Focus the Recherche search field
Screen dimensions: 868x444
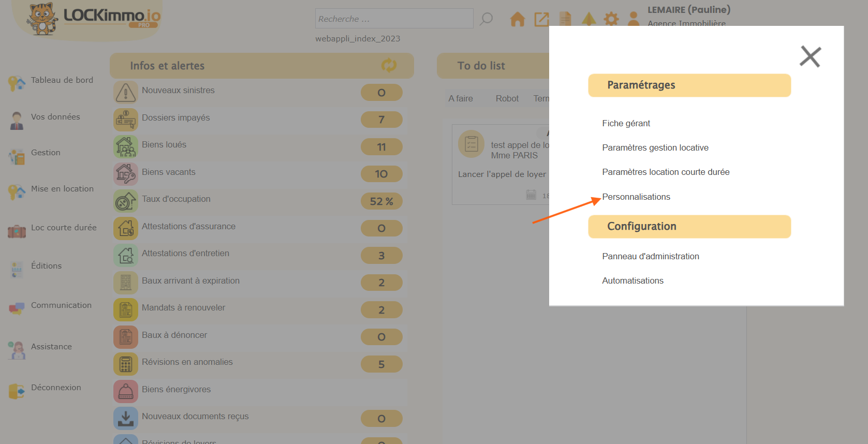coord(394,19)
